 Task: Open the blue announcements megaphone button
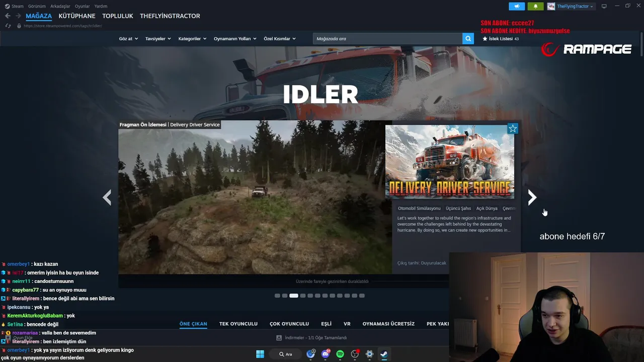coord(517,7)
